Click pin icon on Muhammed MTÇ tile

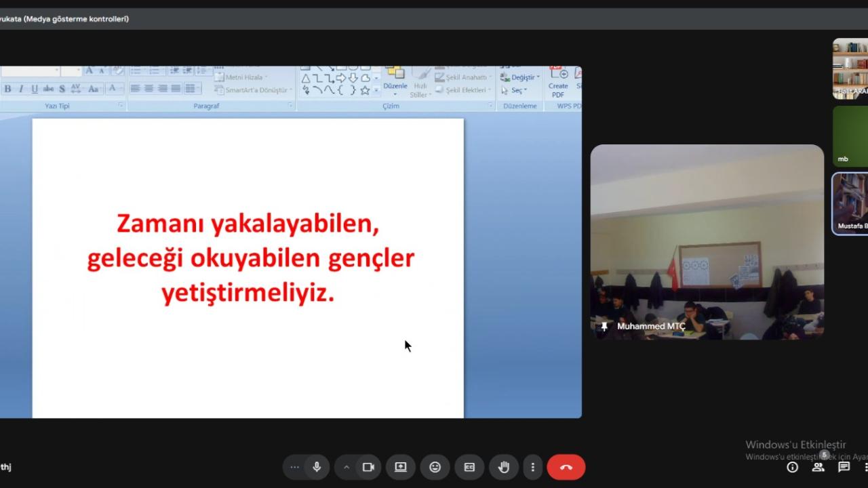click(604, 327)
